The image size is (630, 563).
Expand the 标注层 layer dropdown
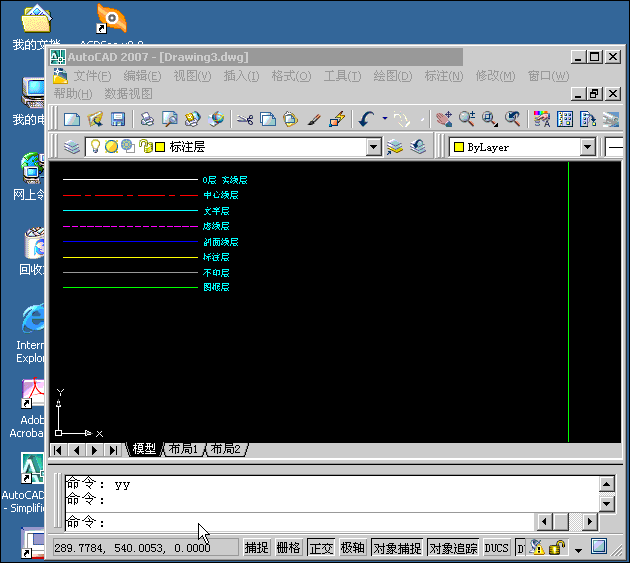[373, 147]
